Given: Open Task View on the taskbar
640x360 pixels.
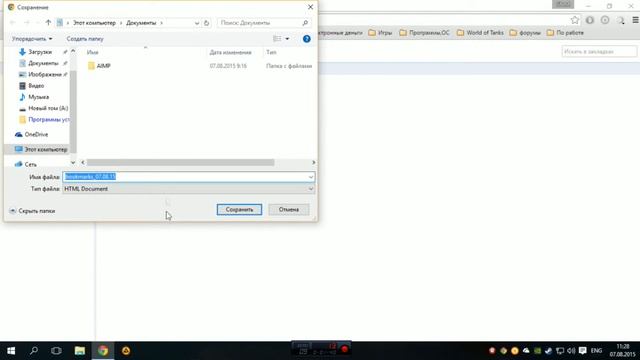Looking at the screenshot, I should tap(56, 351).
